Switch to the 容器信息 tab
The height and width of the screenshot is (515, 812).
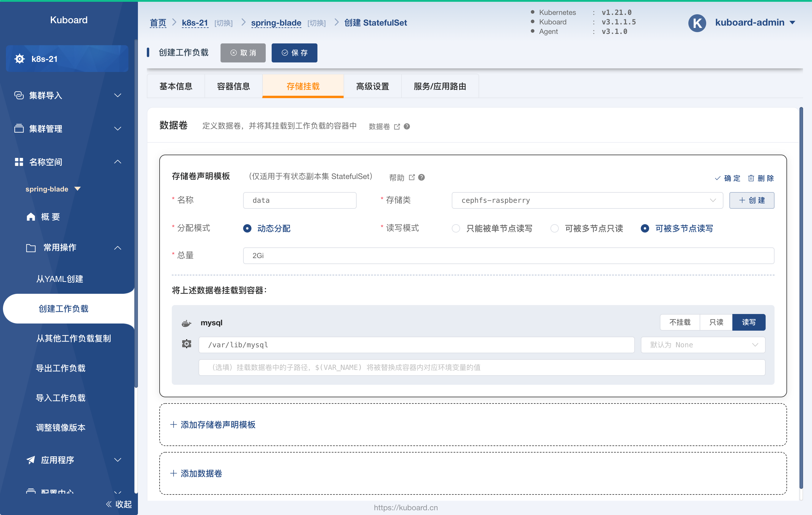point(233,86)
